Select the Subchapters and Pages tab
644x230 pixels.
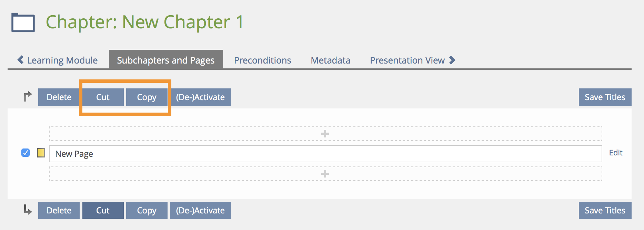pos(165,60)
